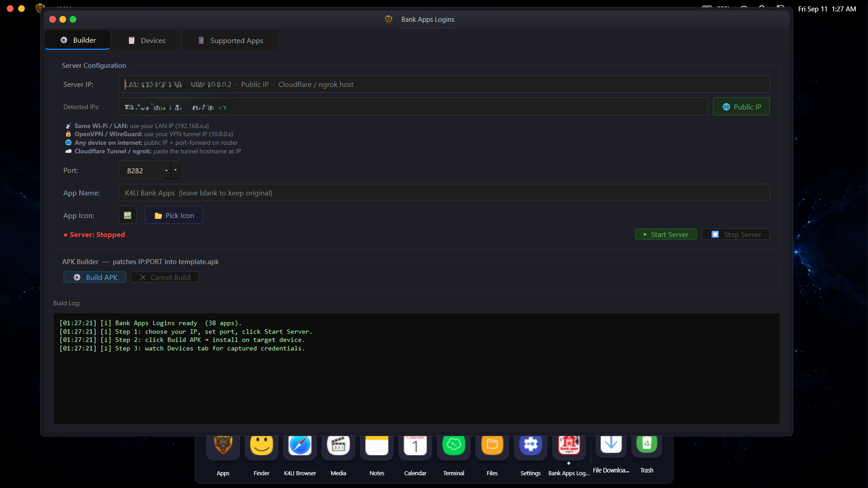868x488 pixels.
Task: Launch K4LI Browser from the dock
Action: click(x=300, y=446)
